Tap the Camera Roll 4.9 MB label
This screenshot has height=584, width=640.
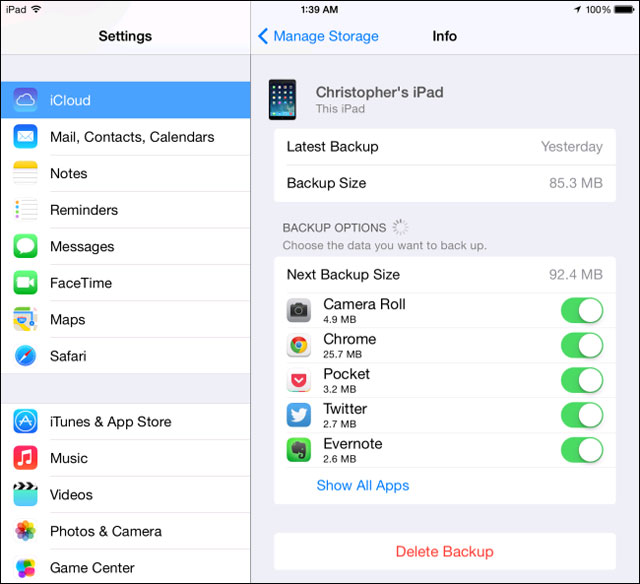point(340,320)
